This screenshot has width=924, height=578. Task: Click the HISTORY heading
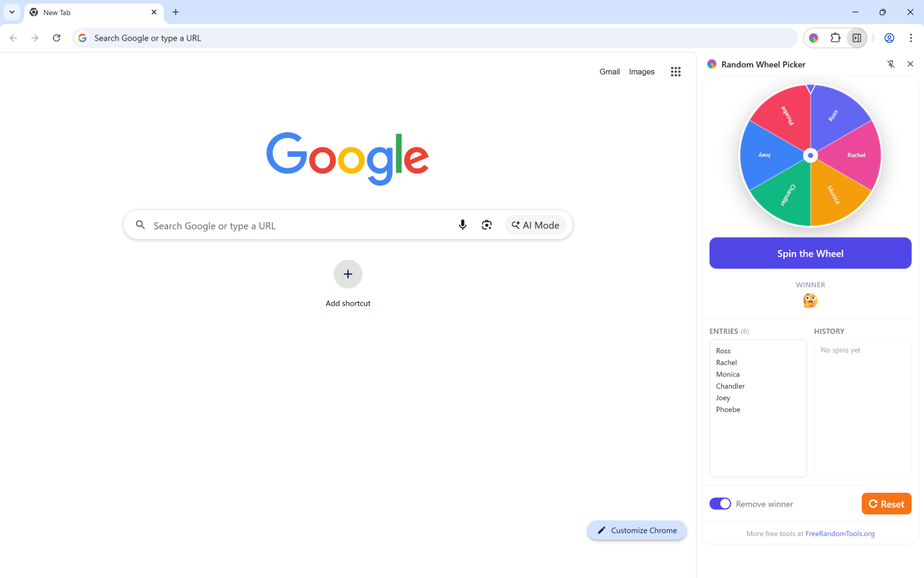tap(829, 331)
